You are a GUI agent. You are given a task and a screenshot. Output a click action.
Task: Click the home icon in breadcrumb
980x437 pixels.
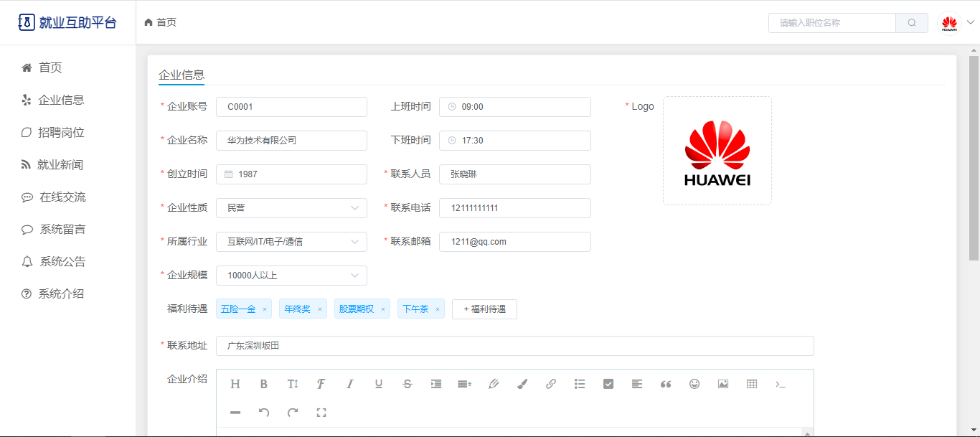(x=149, y=22)
